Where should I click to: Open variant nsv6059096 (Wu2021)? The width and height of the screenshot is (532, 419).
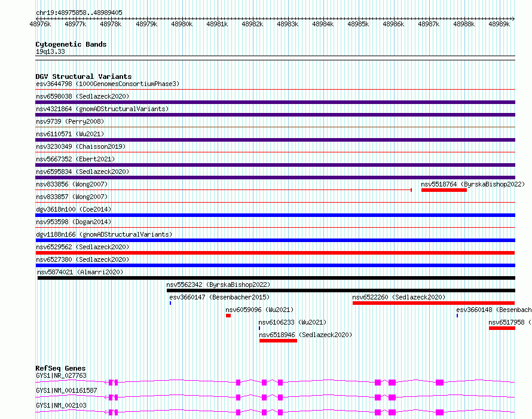tap(259, 310)
